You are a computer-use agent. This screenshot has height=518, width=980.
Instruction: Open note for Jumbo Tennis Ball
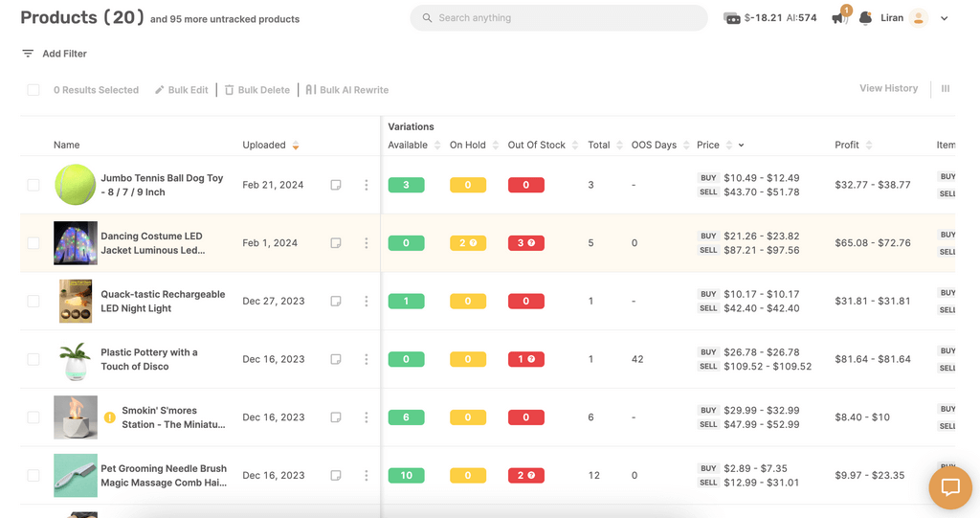336,185
